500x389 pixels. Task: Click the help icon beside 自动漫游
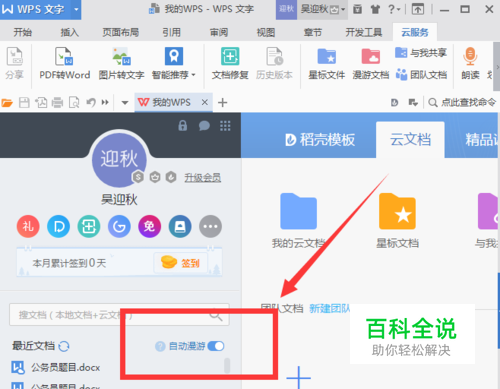pos(160,346)
